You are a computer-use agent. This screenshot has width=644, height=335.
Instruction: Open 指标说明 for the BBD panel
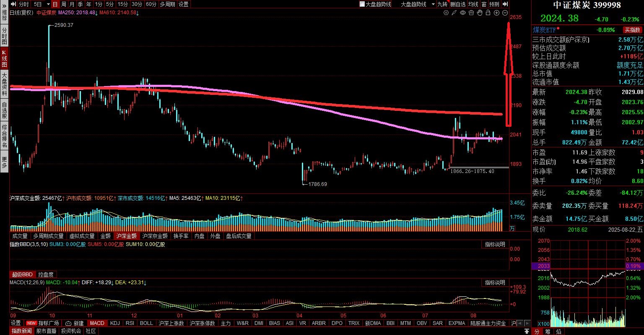[x=495, y=244]
